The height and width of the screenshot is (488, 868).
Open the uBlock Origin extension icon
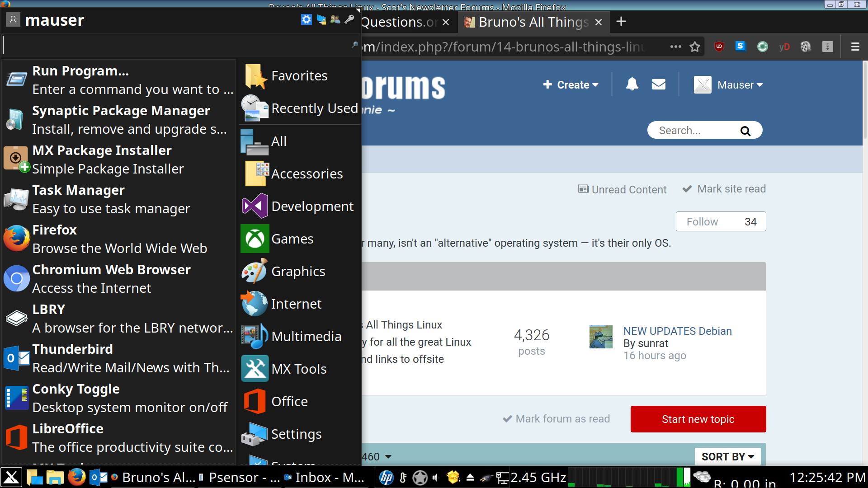click(x=719, y=47)
